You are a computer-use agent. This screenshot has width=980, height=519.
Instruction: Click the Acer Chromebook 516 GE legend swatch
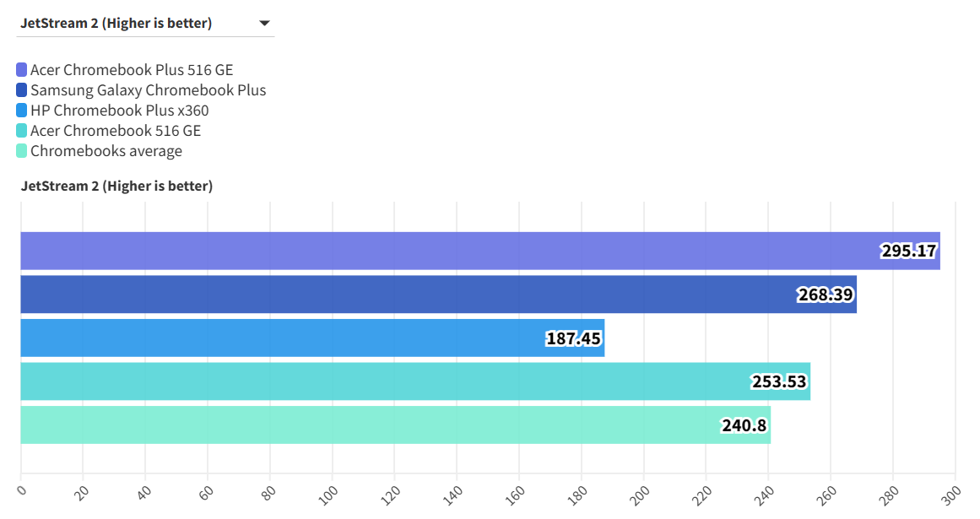tap(22, 131)
